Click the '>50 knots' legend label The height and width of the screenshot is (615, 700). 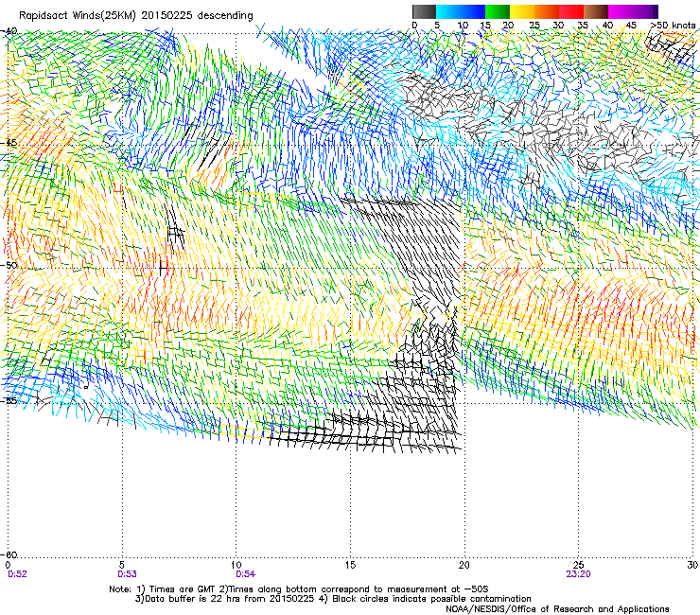(674, 26)
